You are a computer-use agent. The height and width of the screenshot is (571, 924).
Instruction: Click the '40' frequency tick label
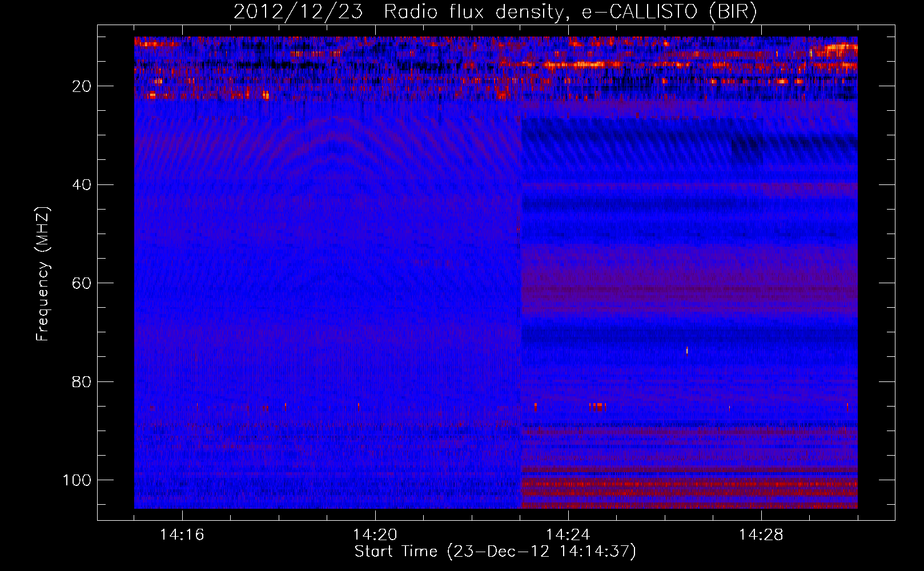coord(82,185)
